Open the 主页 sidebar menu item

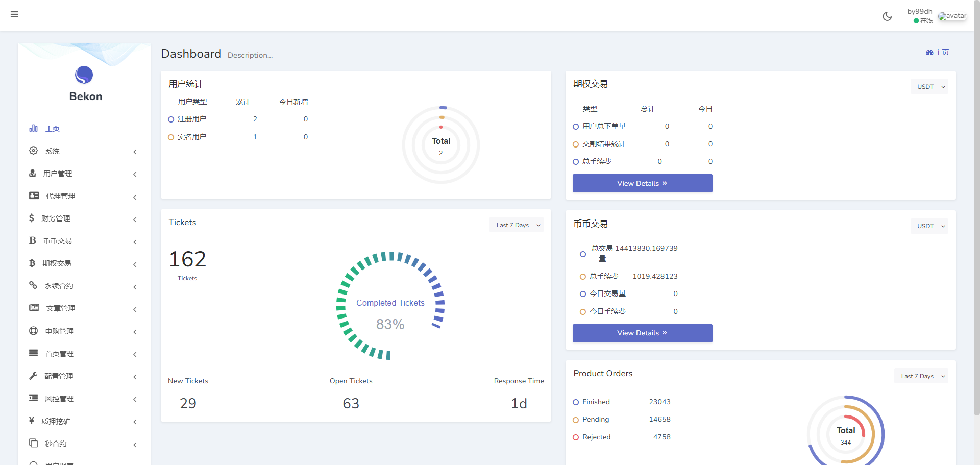52,129
